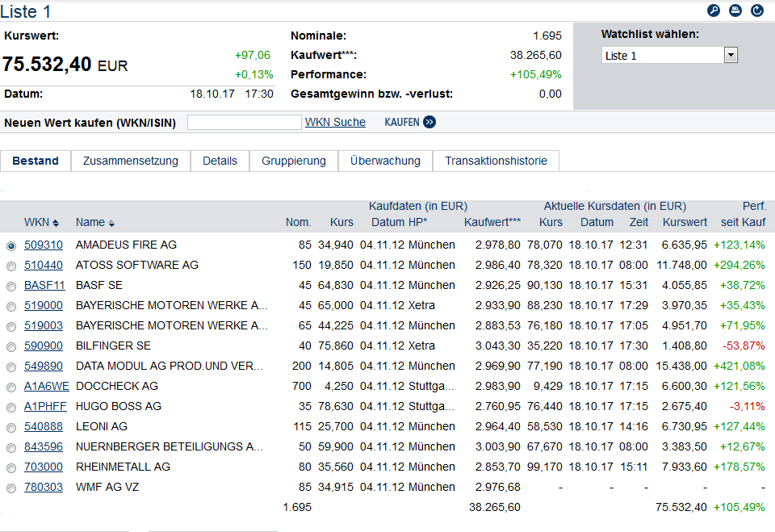Switch to the Überwachung tab
The image size is (775, 532).
coord(385,161)
